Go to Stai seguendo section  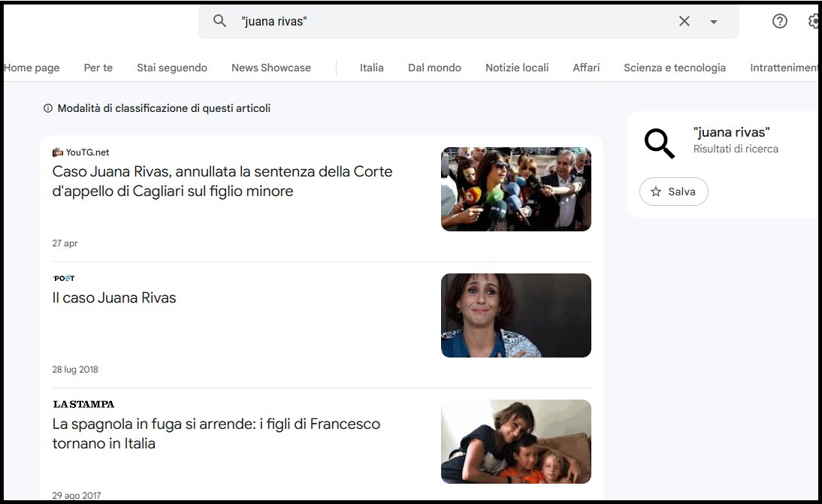tap(172, 68)
